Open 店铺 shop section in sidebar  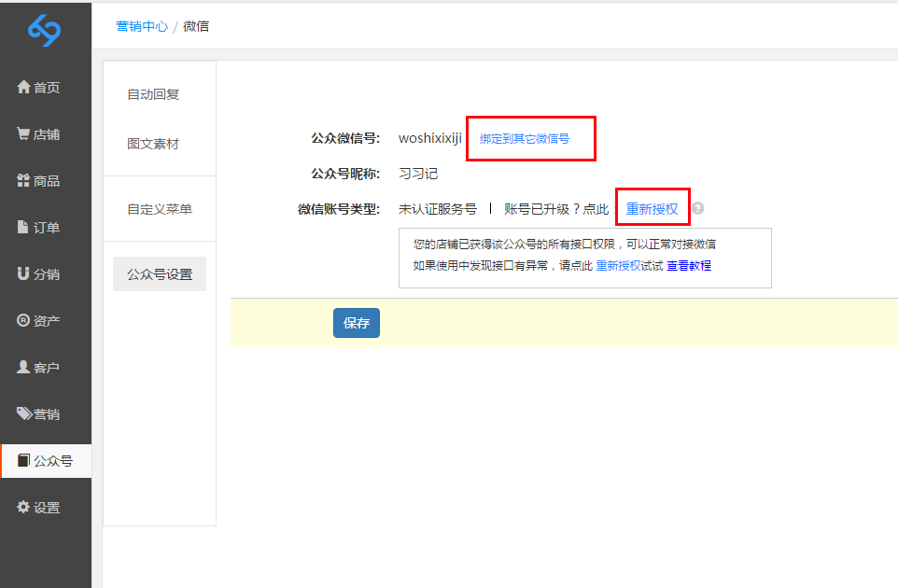click(39, 134)
